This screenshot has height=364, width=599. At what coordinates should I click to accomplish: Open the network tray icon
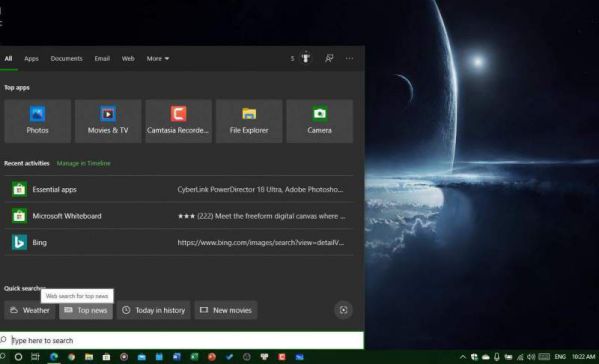point(520,357)
